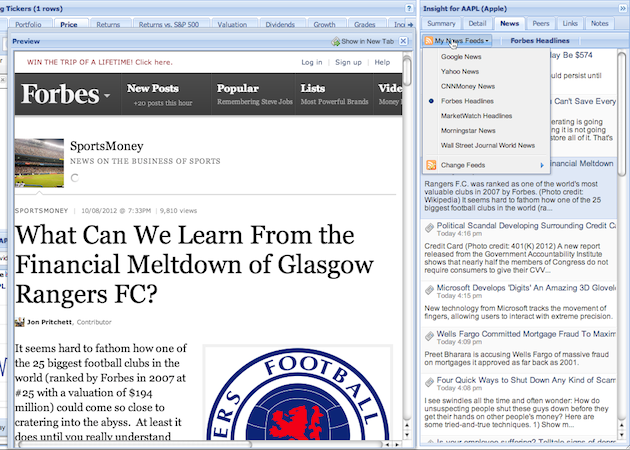Image resolution: width=630 pixels, height=450 pixels.
Task: Expand the Change Feeds submenu
Action: (486, 165)
